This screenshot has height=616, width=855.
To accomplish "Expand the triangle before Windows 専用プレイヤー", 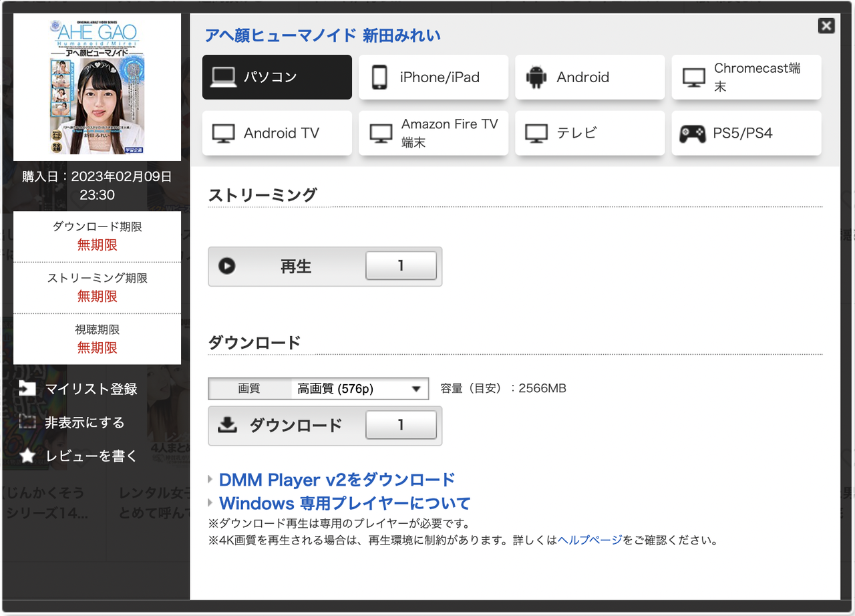I will pyautogui.click(x=211, y=503).
